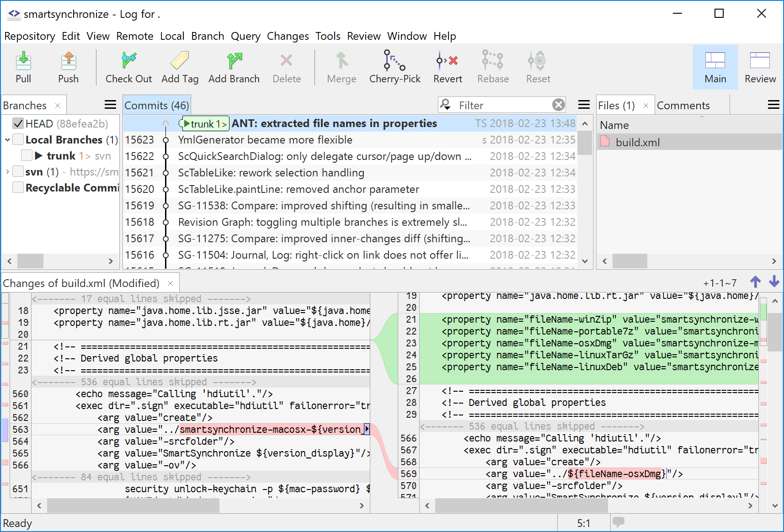Open the Branch menu
Image resolution: width=784 pixels, height=532 pixels.
(x=208, y=36)
